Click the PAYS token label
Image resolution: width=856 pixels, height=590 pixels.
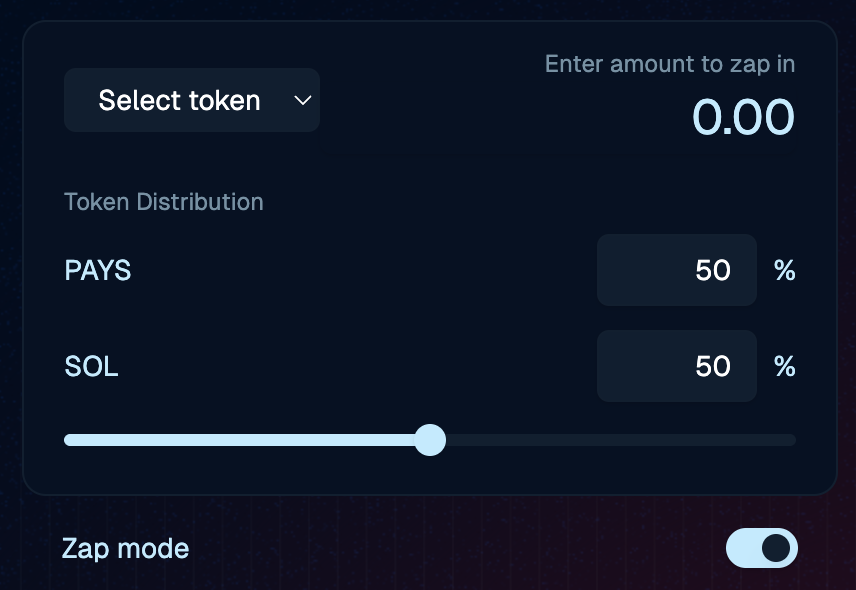point(97,270)
